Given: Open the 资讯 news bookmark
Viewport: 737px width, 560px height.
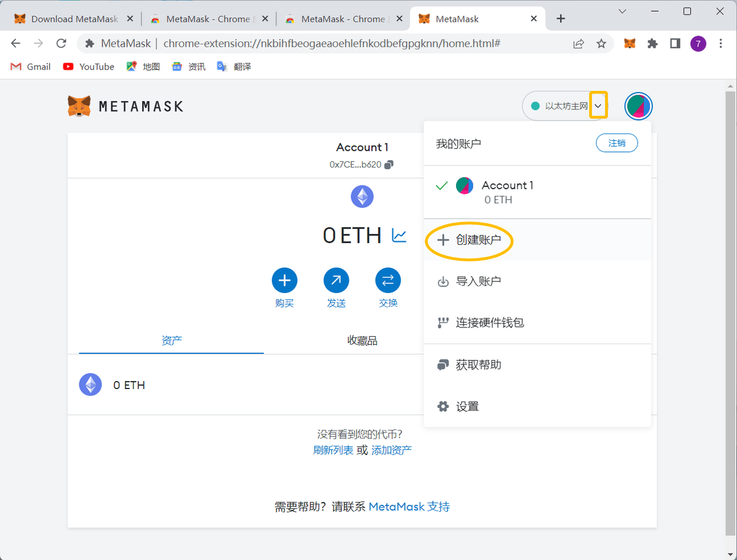Looking at the screenshot, I should 188,67.
